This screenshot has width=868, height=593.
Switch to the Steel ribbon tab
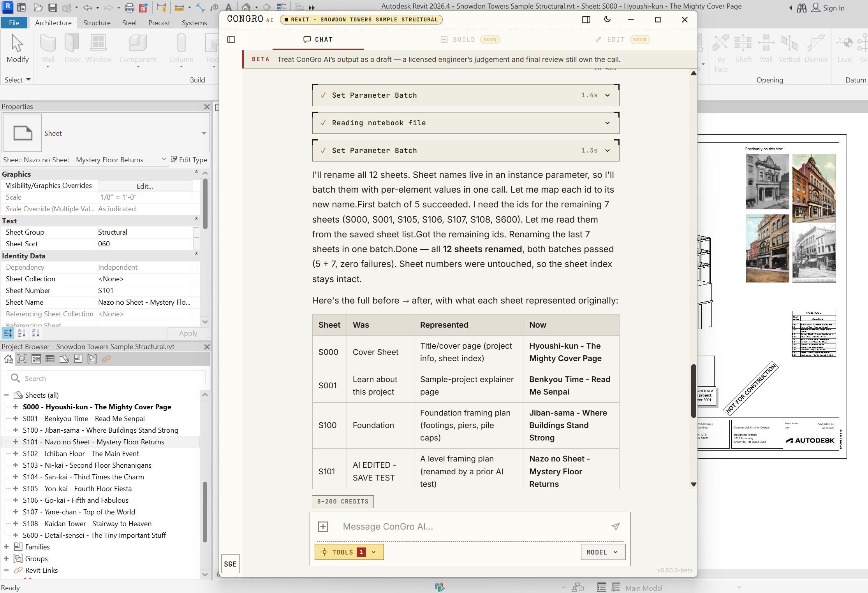click(129, 23)
